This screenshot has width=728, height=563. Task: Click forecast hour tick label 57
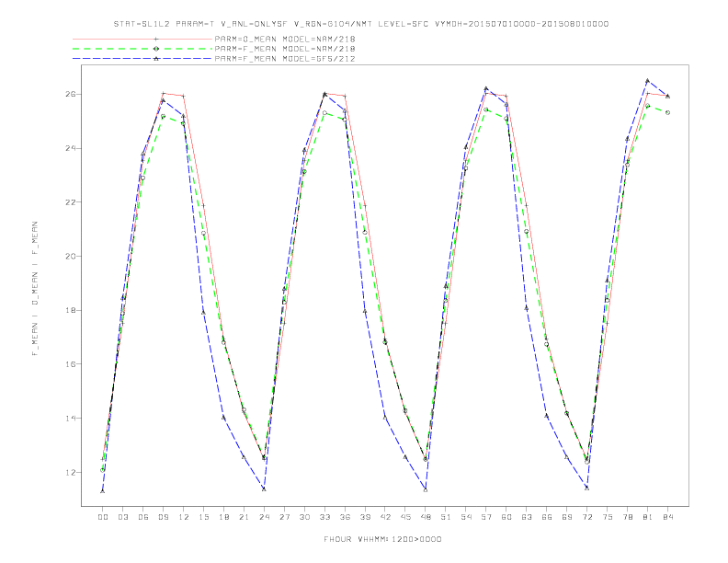[x=486, y=517]
